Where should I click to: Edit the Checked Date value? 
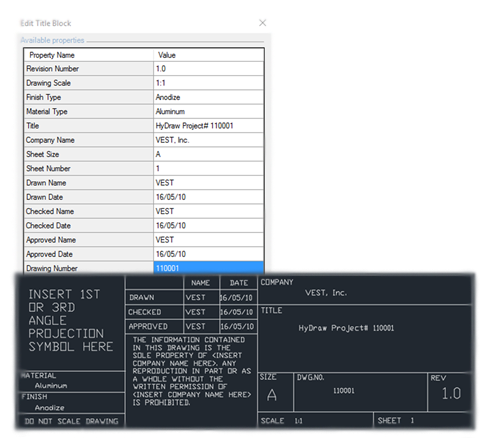[x=209, y=226]
